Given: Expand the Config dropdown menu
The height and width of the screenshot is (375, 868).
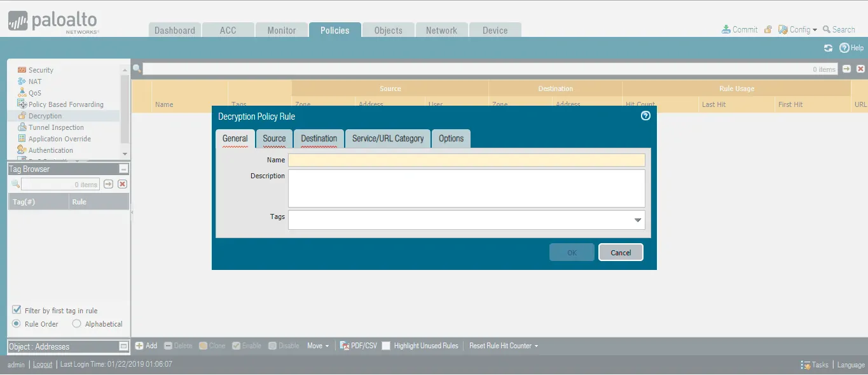Looking at the screenshot, I should pyautogui.click(x=803, y=29).
